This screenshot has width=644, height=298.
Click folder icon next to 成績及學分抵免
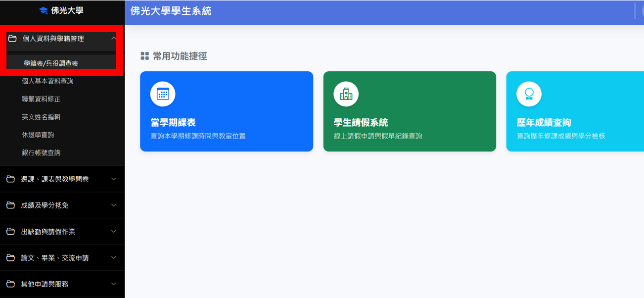coord(10,205)
